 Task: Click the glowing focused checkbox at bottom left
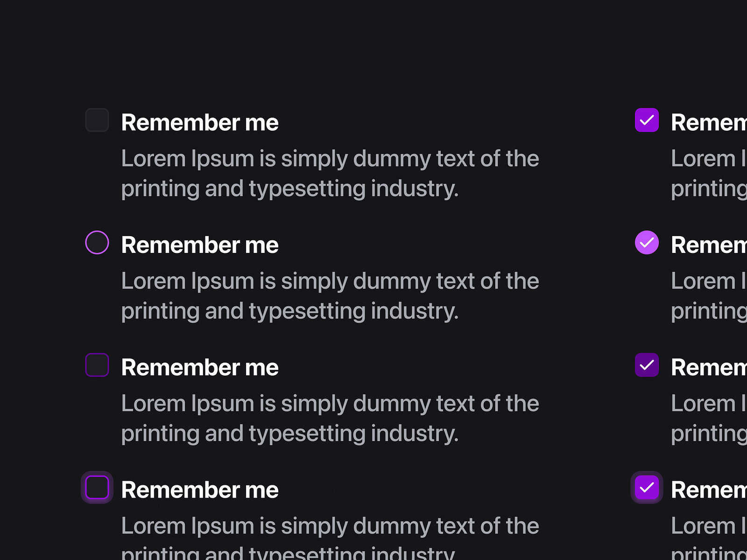(97, 488)
